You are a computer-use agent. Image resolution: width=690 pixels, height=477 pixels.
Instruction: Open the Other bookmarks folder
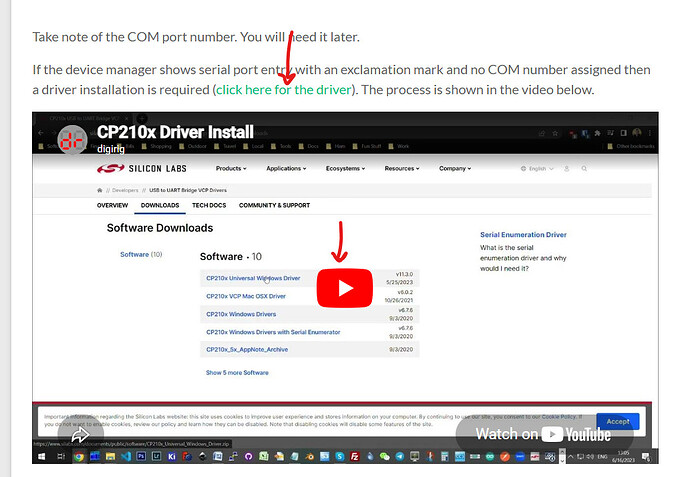click(x=631, y=146)
